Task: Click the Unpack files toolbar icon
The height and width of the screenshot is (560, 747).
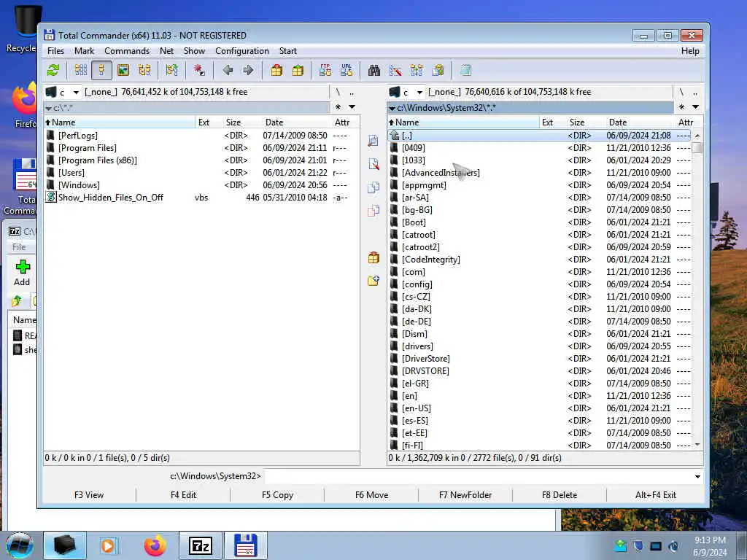Action: click(298, 71)
